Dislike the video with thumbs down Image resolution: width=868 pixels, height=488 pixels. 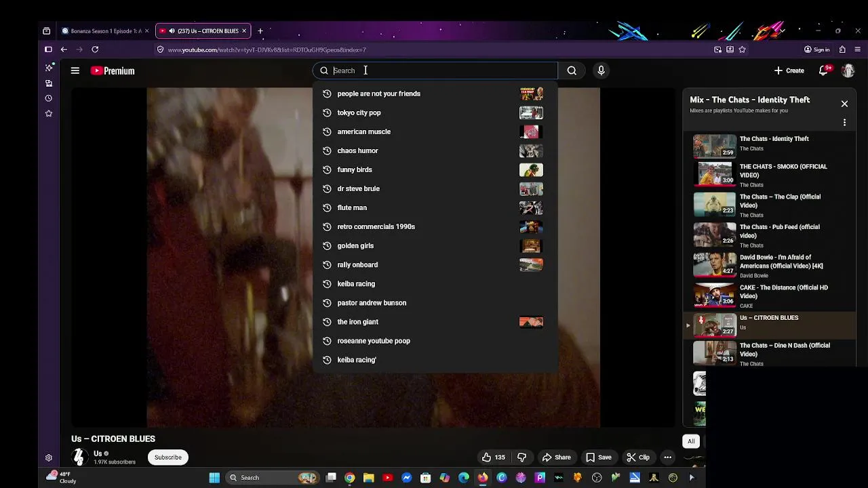(521, 457)
